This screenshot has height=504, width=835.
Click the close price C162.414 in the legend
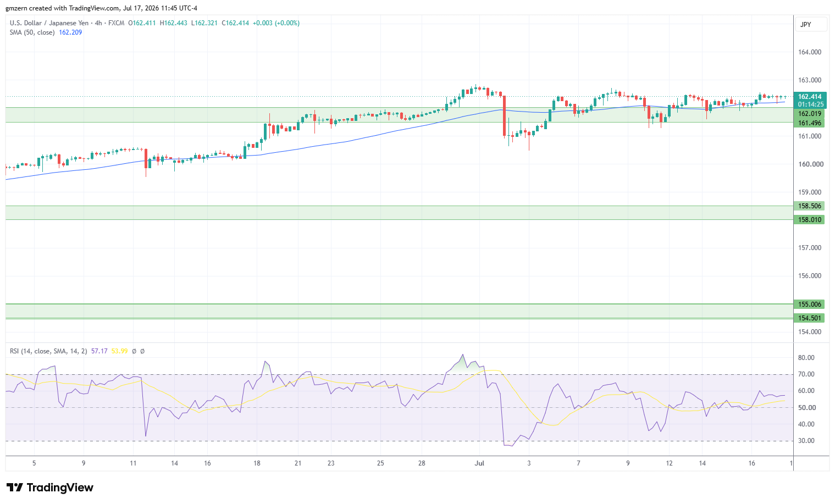[x=235, y=23]
